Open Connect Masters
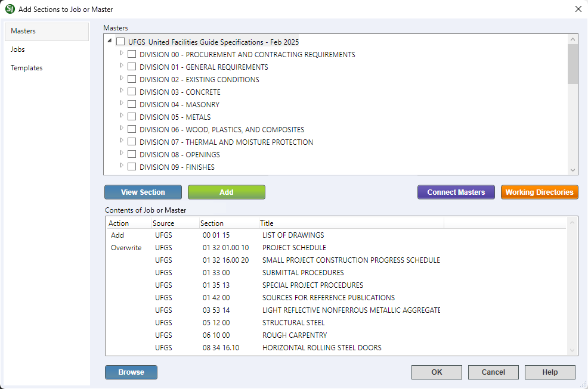Image resolution: width=588 pixels, height=389 pixels. click(x=456, y=192)
